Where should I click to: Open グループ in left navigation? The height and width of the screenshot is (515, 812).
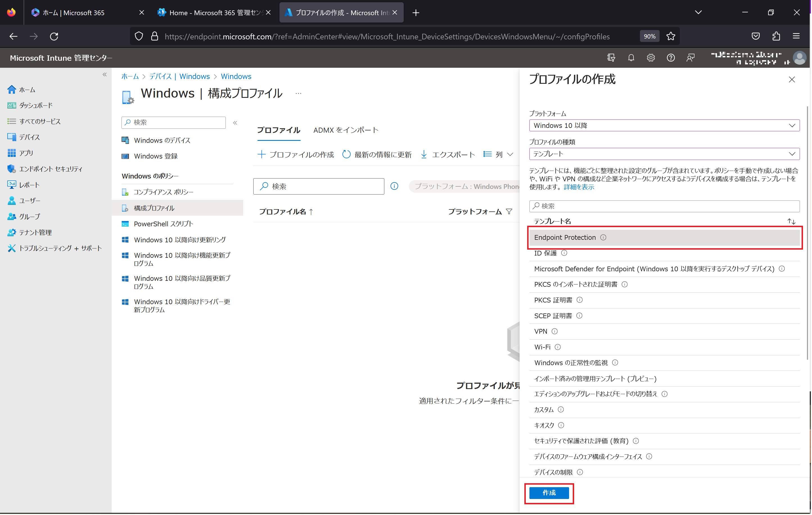tap(23, 216)
